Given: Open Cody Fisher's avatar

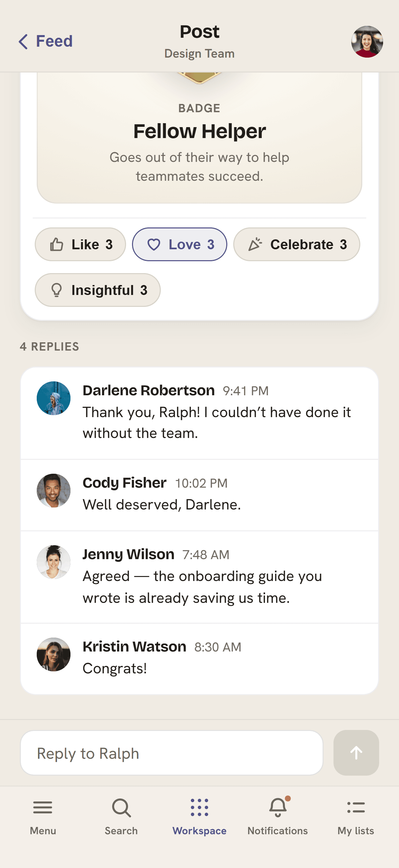Looking at the screenshot, I should pyautogui.click(x=54, y=490).
